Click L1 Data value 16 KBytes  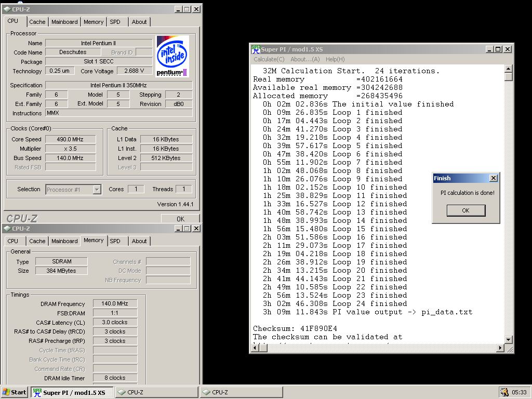(166, 139)
